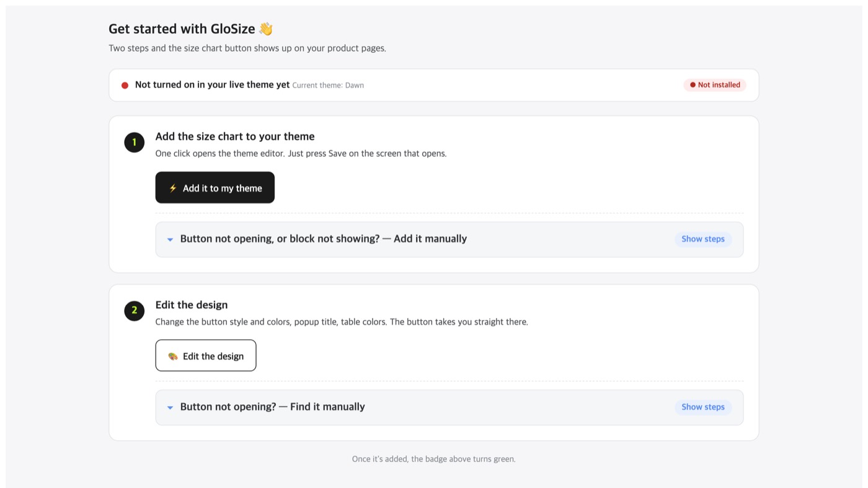Expand the Add it manually disclosure arrow

tap(170, 239)
